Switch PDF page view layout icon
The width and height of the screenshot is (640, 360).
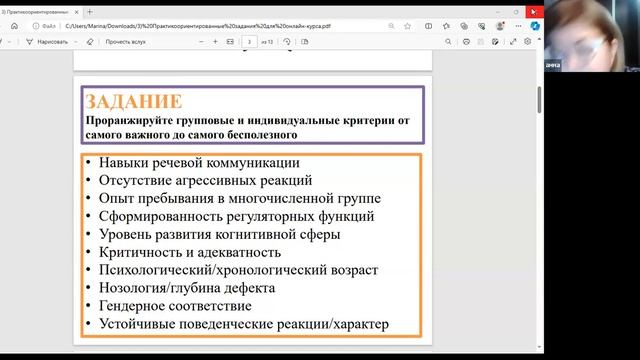pyautogui.click(x=304, y=42)
